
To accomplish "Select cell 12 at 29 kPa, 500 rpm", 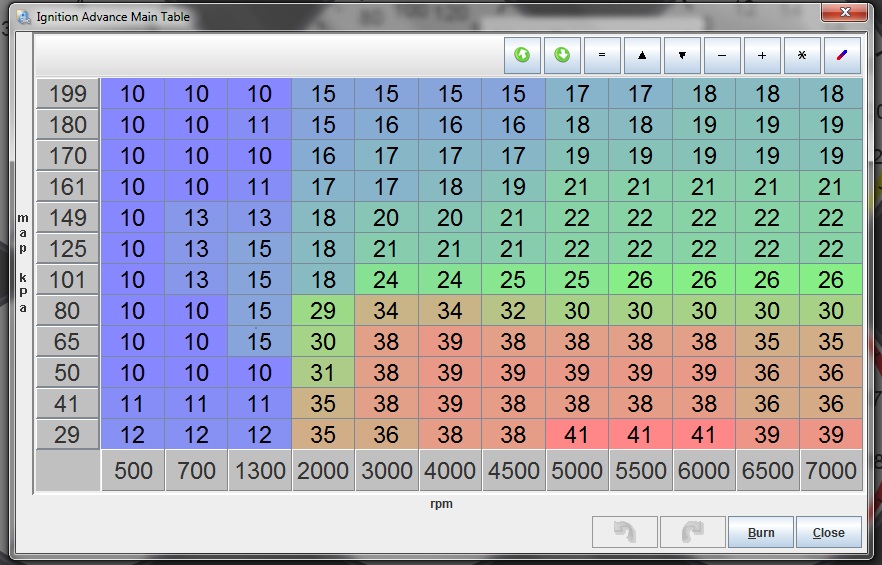I will pos(133,434).
